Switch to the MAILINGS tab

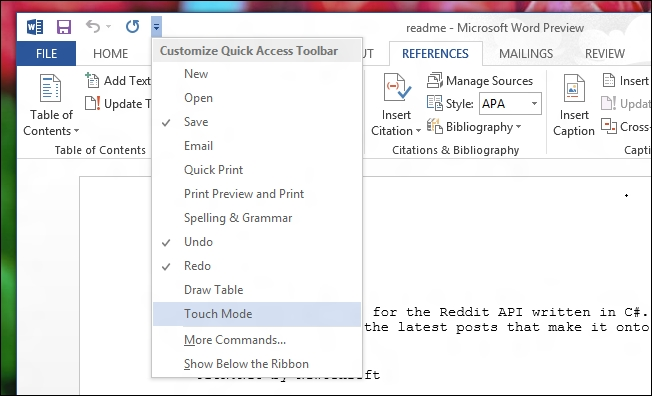pyautogui.click(x=526, y=54)
